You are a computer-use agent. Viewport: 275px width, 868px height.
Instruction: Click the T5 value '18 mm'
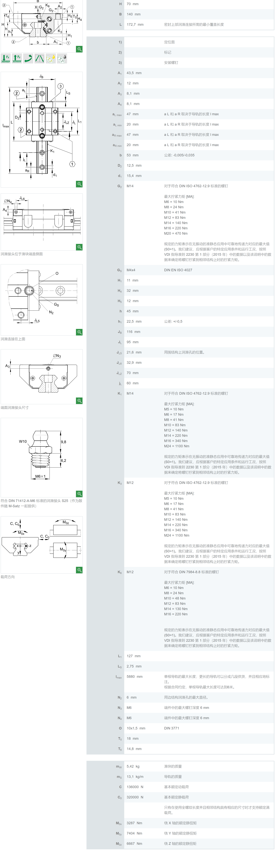[132, 739]
